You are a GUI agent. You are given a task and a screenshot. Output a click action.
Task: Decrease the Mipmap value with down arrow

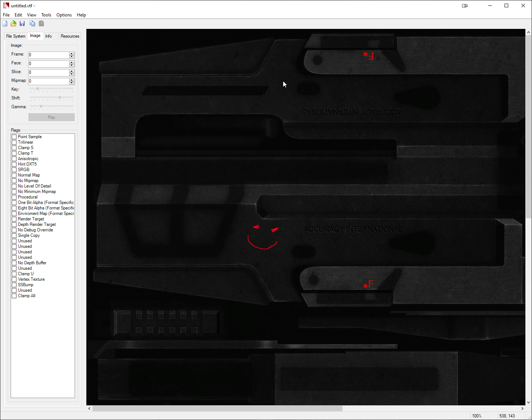click(72, 83)
